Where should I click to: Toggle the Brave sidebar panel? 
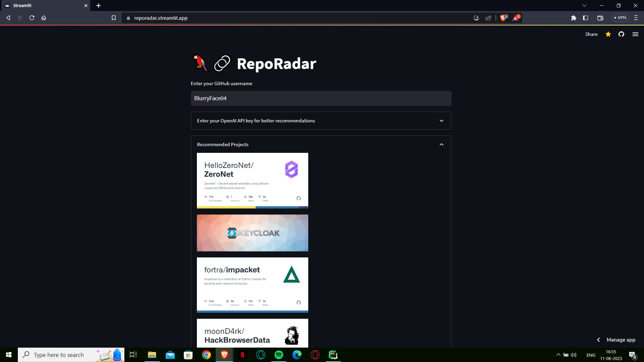(586, 18)
